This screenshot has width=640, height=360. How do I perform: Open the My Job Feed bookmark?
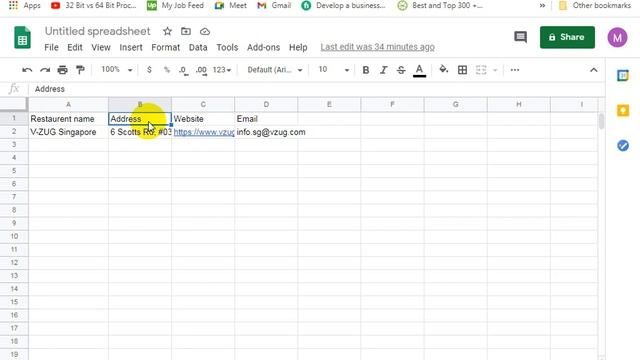pyautogui.click(x=175, y=5)
